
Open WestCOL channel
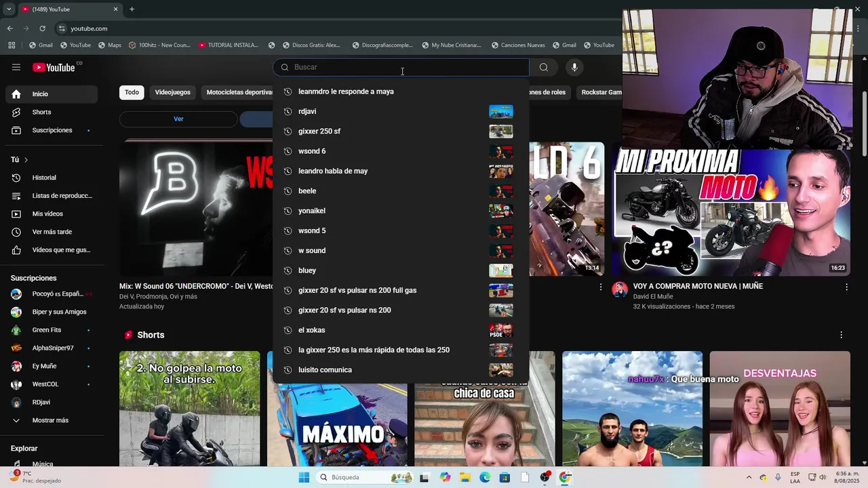pyautogui.click(x=52, y=384)
